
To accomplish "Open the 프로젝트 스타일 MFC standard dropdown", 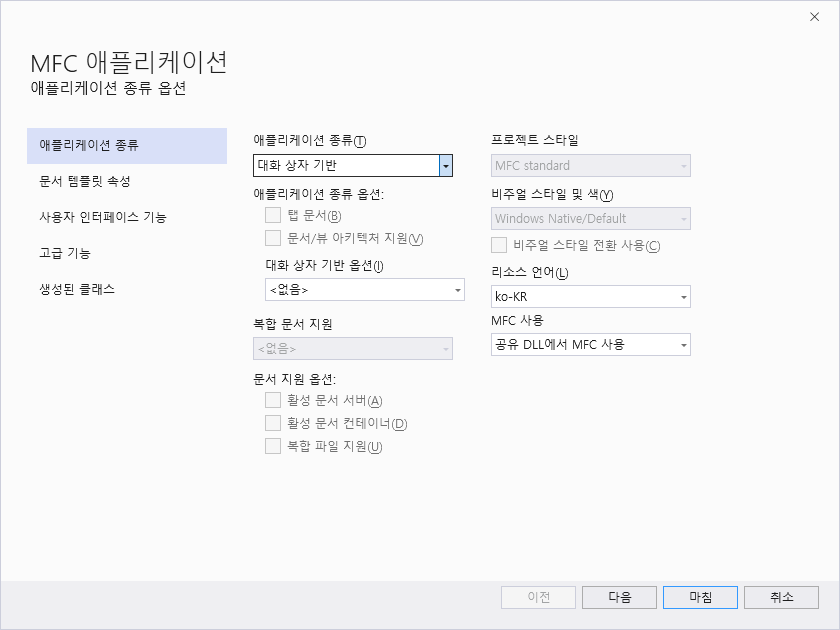I will pyautogui.click(x=590, y=166).
